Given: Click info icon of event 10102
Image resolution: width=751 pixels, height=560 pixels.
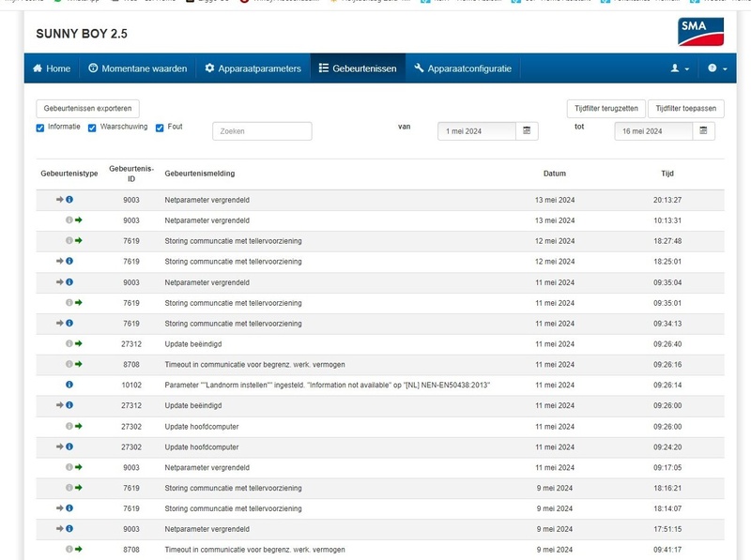Looking at the screenshot, I should (x=69, y=385).
